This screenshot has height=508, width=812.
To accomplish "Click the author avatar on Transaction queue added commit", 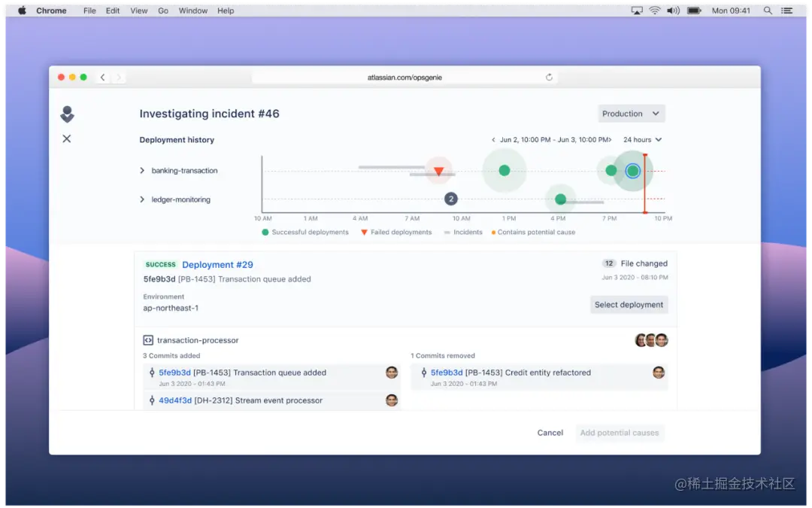I will pyautogui.click(x=392, y=373).
